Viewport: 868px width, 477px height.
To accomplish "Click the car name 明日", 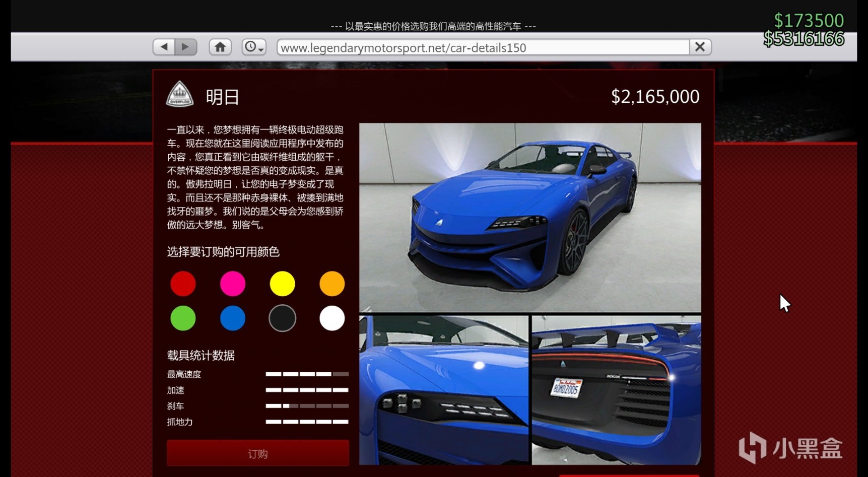I will click(222, 97).
